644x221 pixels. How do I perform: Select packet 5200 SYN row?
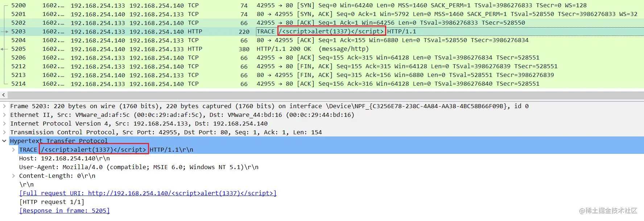[x=322, y=5]
